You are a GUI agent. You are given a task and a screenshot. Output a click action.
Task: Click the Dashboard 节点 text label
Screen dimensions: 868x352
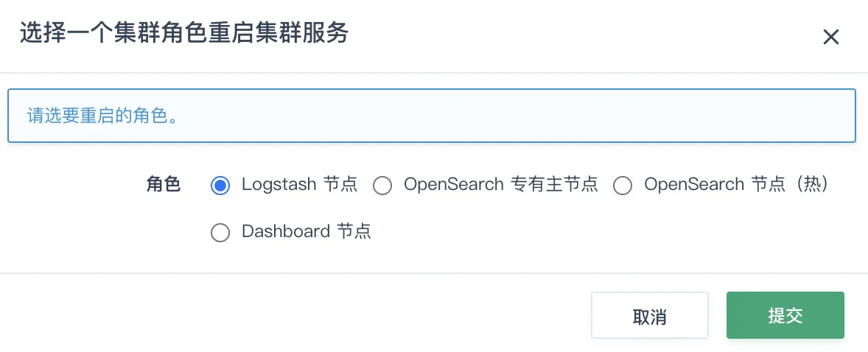[x=306, y=231]
